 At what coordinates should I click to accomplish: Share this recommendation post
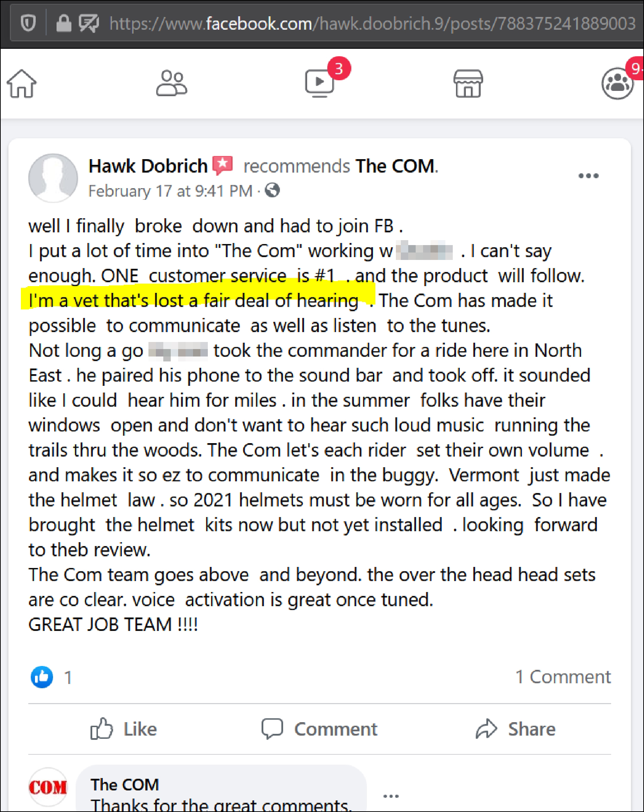click(x=515, y=729)
